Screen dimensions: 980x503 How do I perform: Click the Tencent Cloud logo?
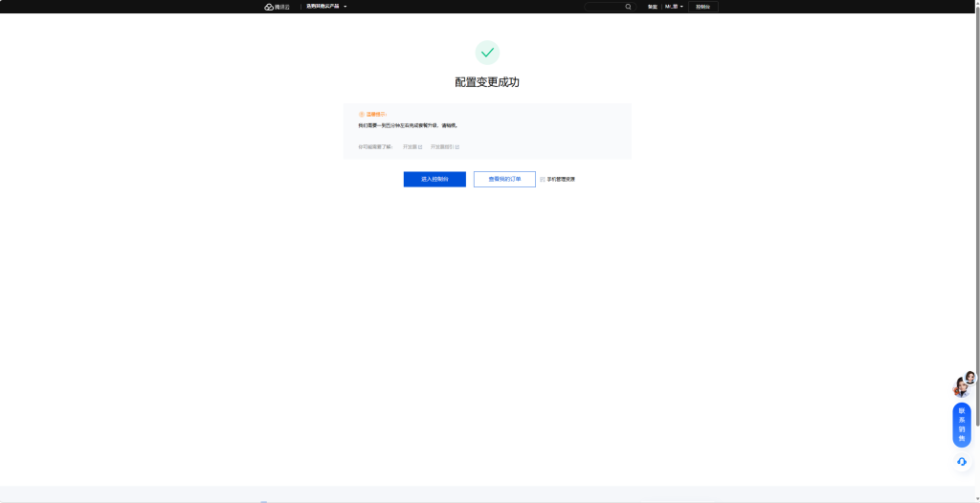click(x=277, y=7)
